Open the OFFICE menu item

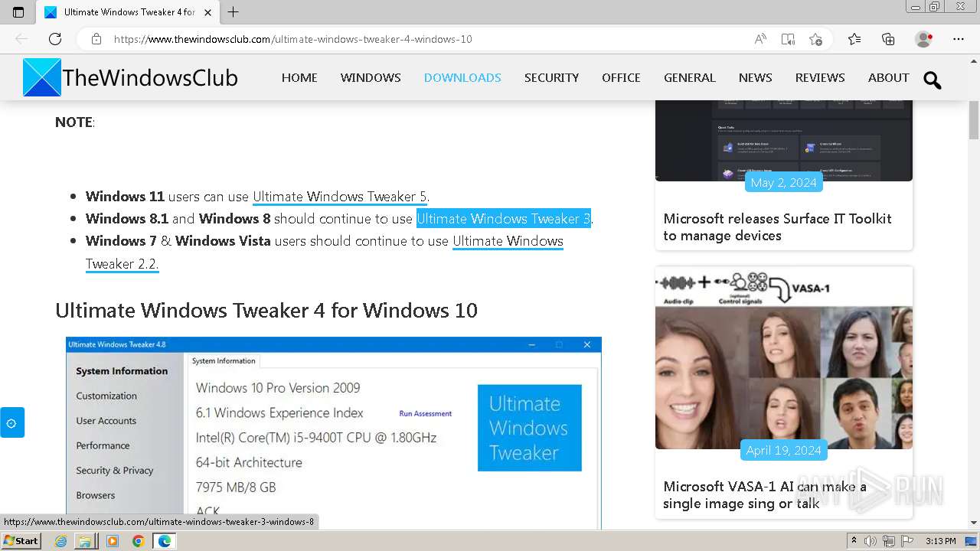621,77
